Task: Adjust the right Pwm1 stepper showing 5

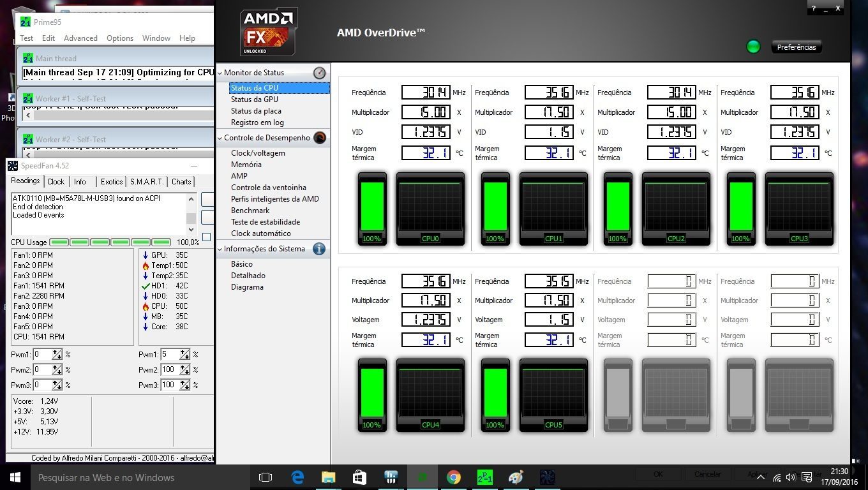Action: (x=184, y=354)
